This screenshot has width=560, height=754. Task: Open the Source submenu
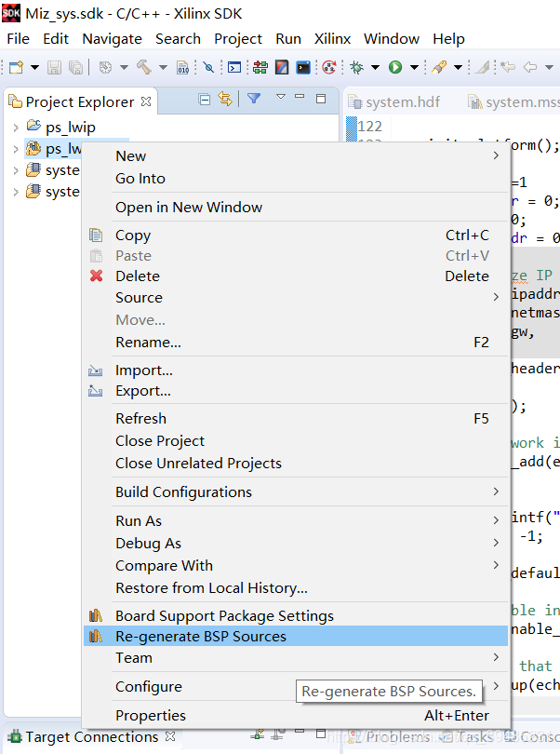click(x=296, y=298)
